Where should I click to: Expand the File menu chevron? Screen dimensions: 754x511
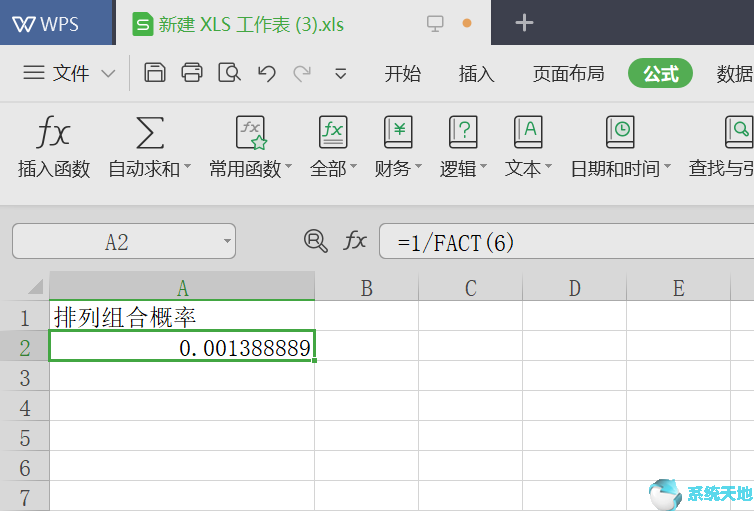(108, 74)
